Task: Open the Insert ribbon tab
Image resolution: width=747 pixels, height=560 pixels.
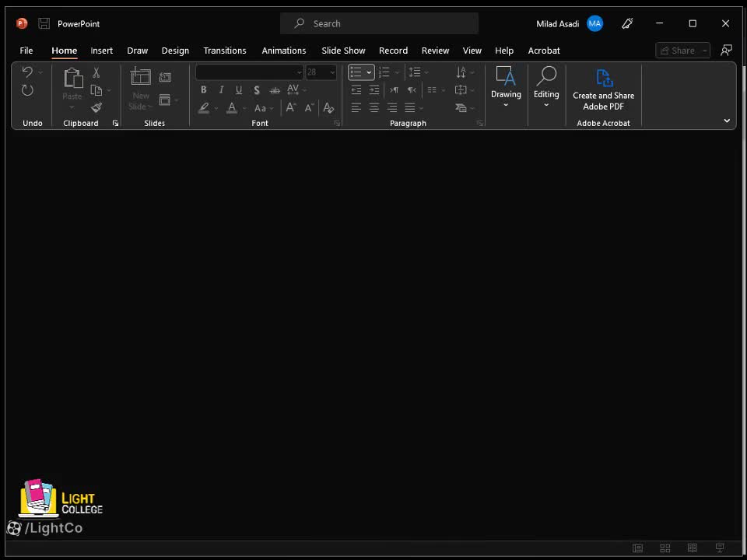Action: tap(101, 51)
